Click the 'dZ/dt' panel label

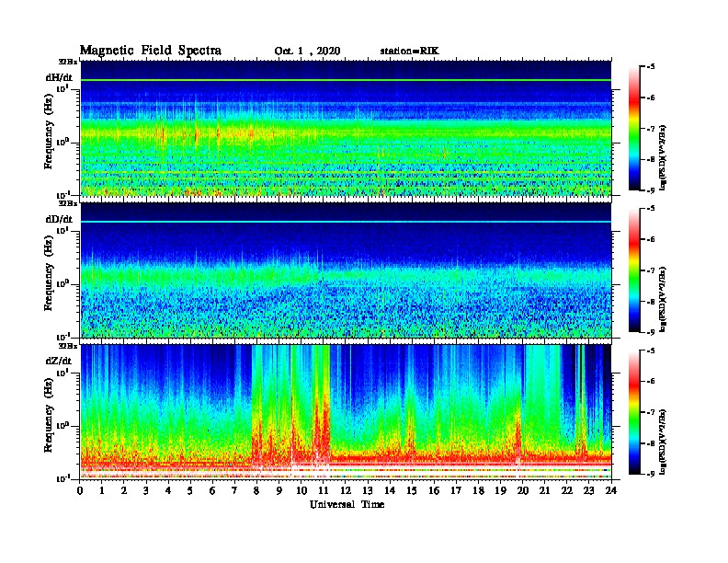pyautogui.click(x=59, y=361)
